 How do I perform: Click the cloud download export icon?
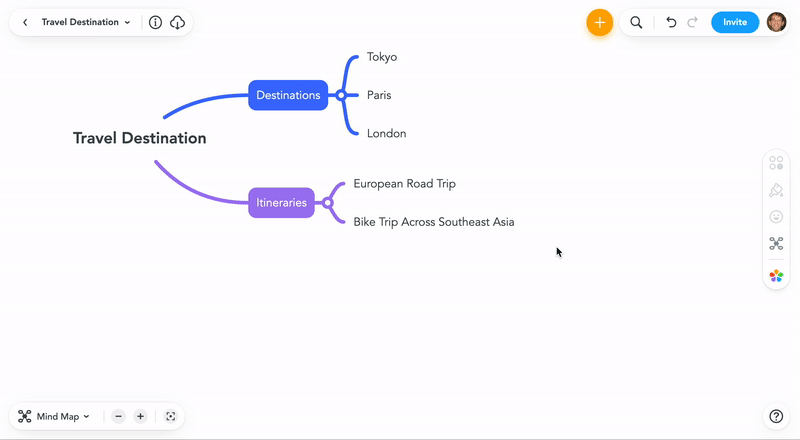pos(177,22)
